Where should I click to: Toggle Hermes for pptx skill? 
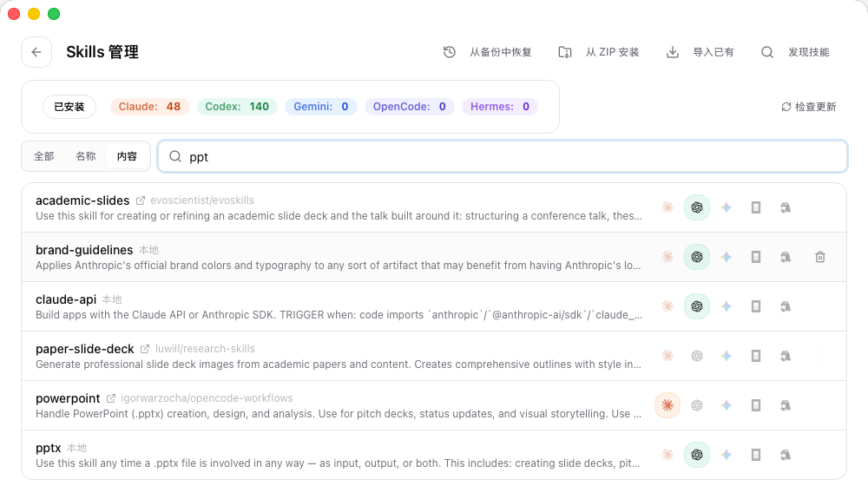point(785,455)
